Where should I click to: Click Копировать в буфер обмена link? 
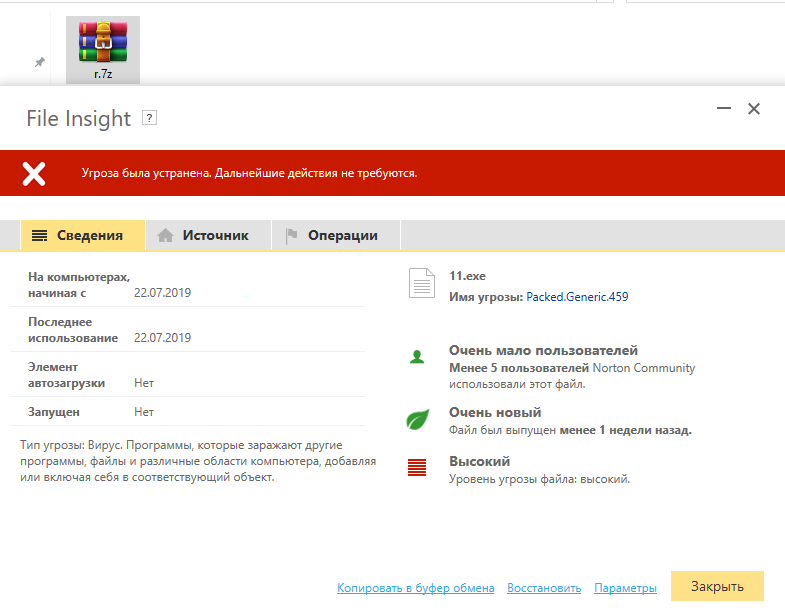[416, 587]
